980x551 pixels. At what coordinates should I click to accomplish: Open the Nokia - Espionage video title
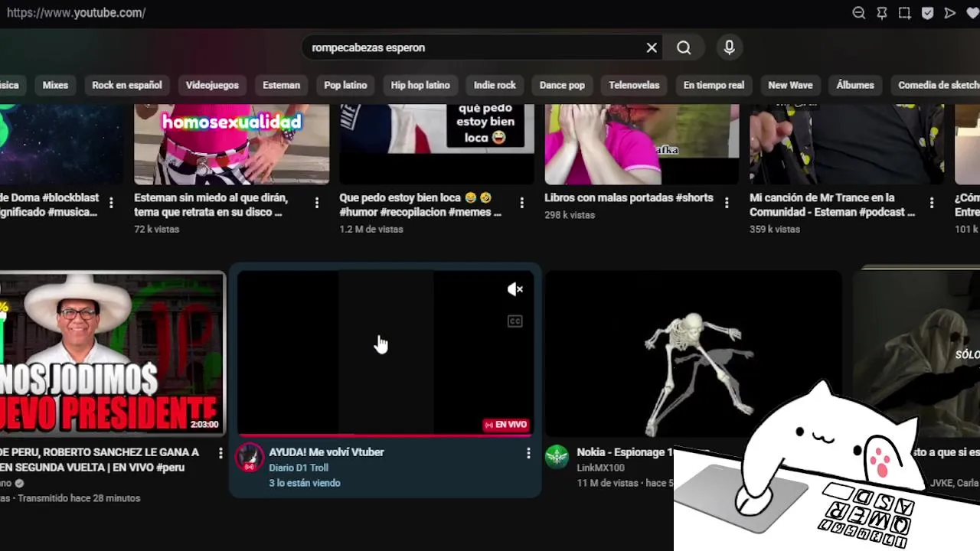pyautogui.click(x=625, y=452)
